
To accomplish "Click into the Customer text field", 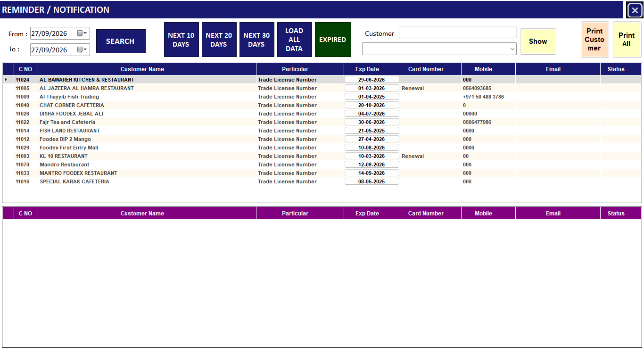I will (x=458, y=33).
